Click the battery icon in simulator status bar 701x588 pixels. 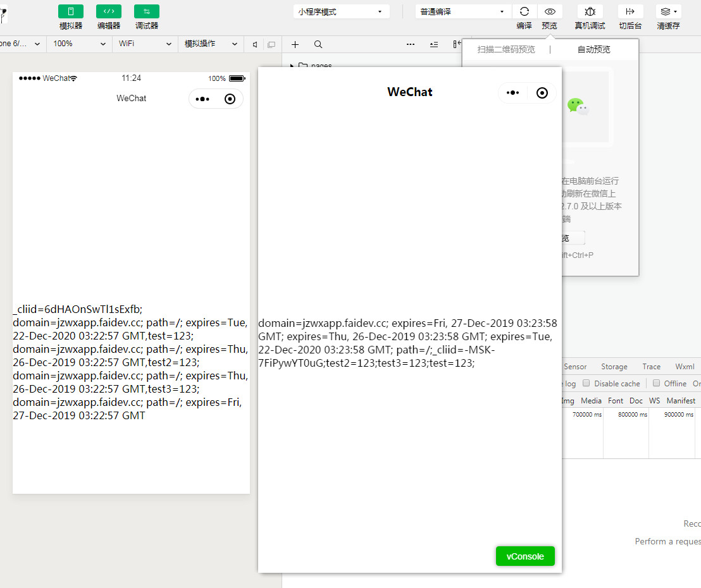[x=237, y=78]
